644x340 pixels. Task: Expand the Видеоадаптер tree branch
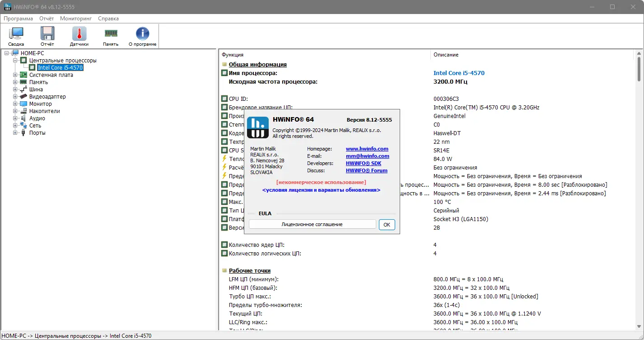[15, 97]
